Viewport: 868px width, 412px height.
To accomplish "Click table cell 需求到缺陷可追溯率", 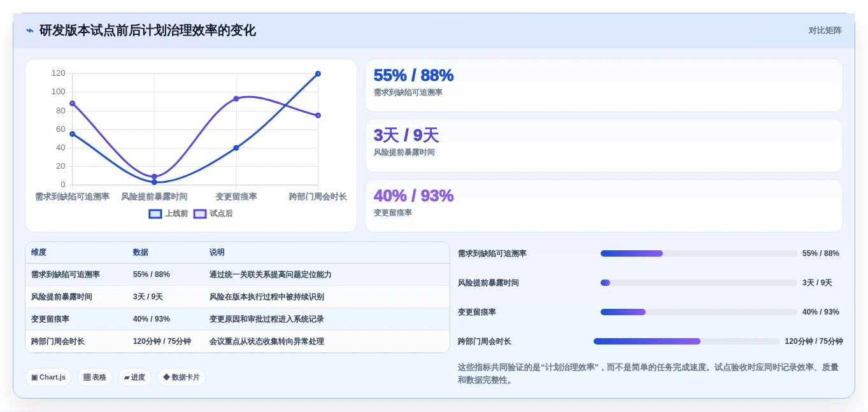I will point(66,274).
